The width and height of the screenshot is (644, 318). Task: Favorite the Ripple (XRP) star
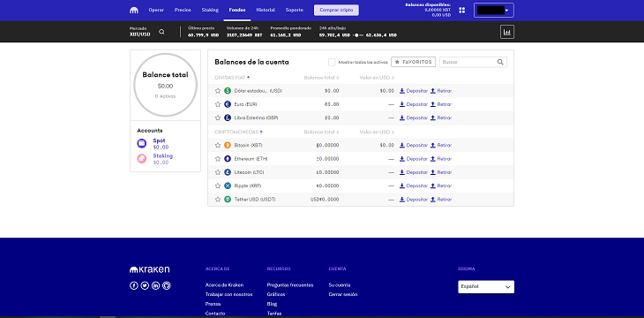point(218,185)
